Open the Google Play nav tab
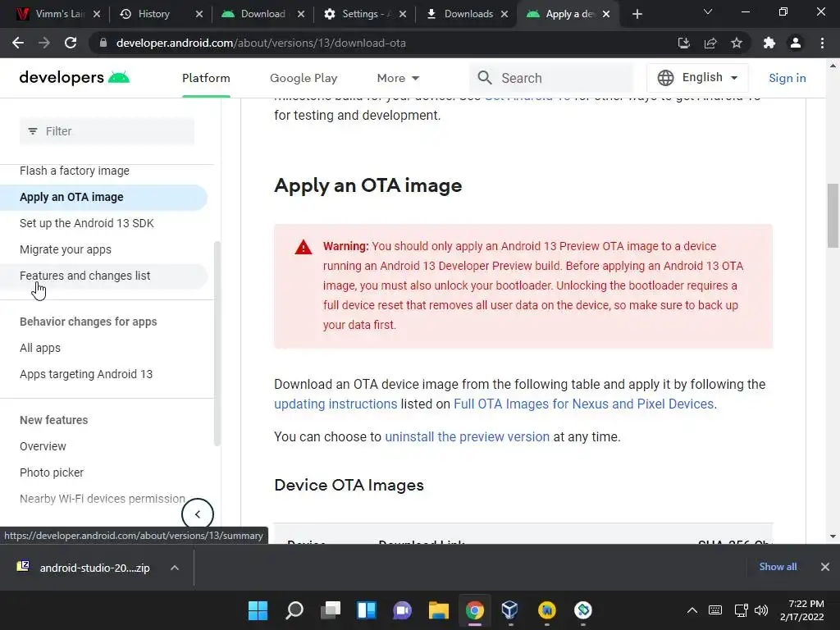840x630 pixels. [304, 78]
